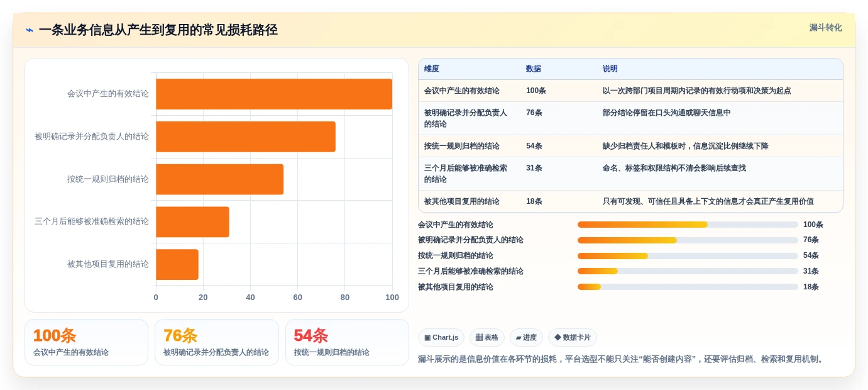Click the 54条 progress bar
Viewport: 868px width, 390px height.
(688, 256)
